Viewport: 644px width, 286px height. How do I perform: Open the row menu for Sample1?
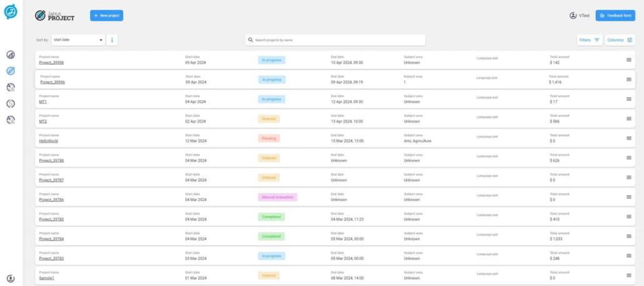click(629, 275)
